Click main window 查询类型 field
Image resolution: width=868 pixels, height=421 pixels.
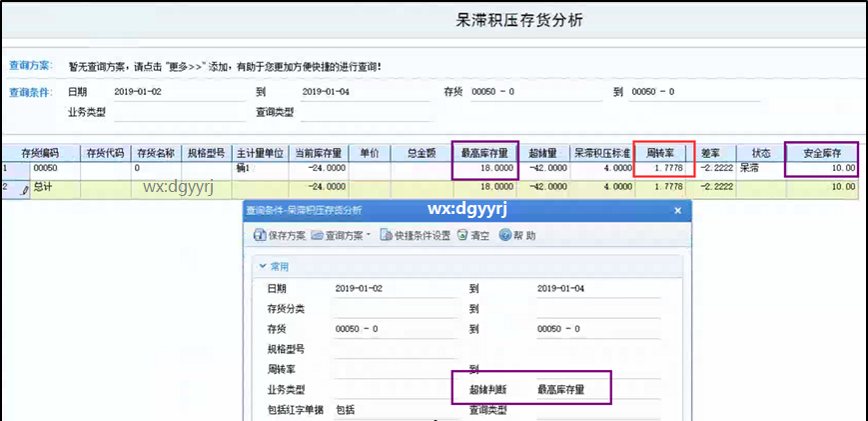pos(366,113)
